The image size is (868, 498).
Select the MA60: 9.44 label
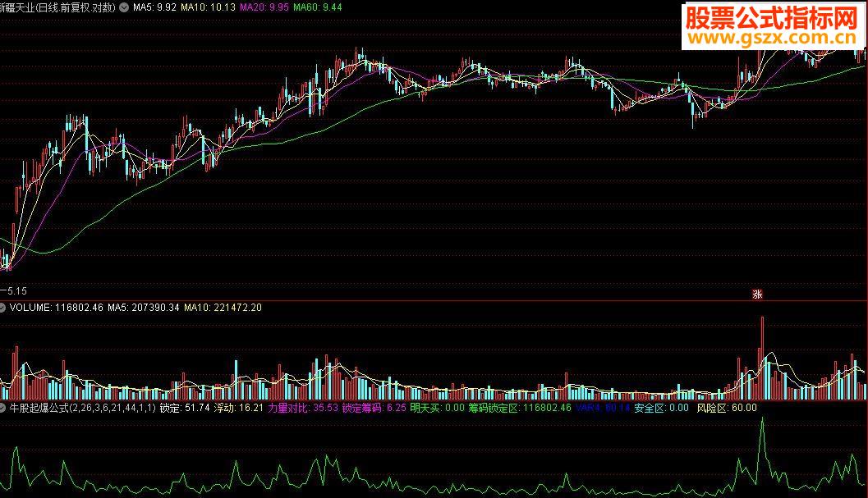(x=318, y=7)
